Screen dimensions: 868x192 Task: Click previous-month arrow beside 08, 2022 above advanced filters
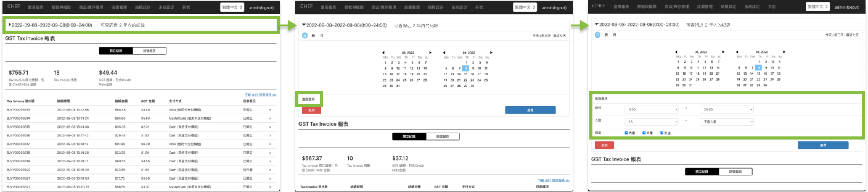pyautogui.click(x=676, y=52)
